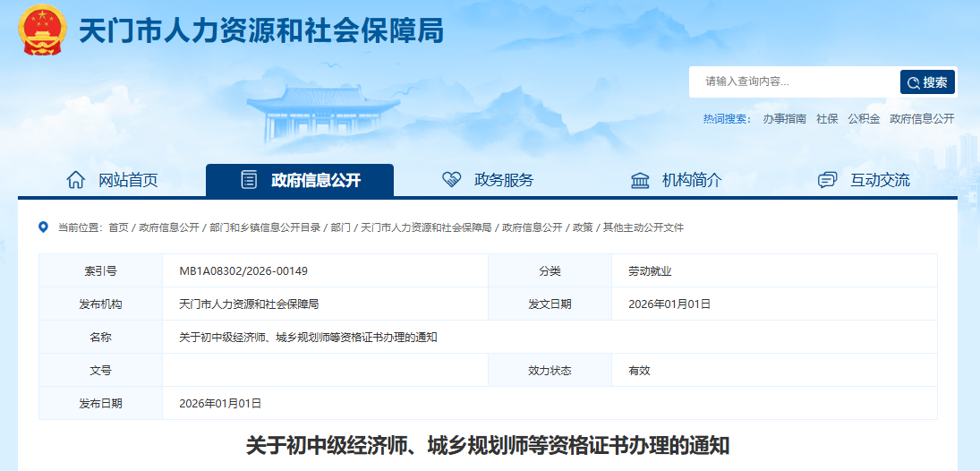
Task: Click the national emblem logo
Action: click(x=42, y=31)
